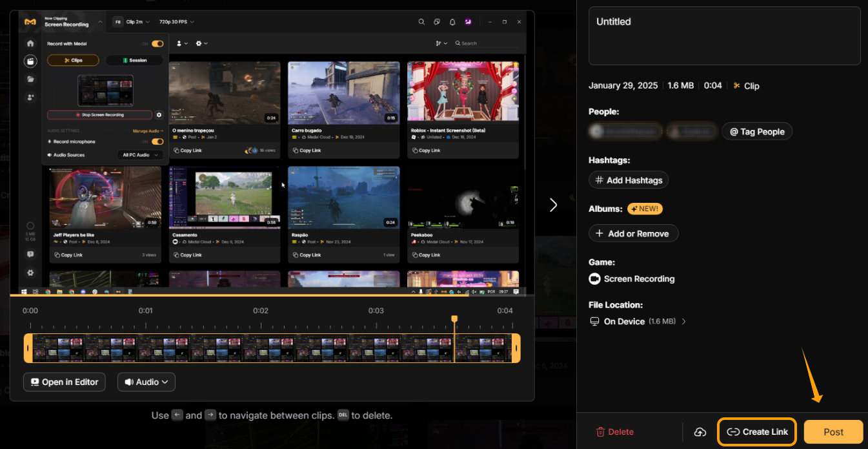Click the Stop Screen Recording button

100,115
